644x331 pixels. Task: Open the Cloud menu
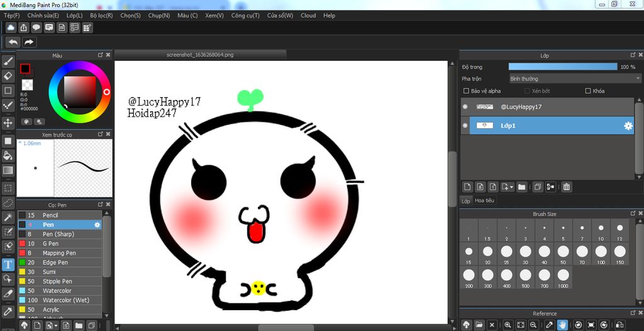pos(308,16)
